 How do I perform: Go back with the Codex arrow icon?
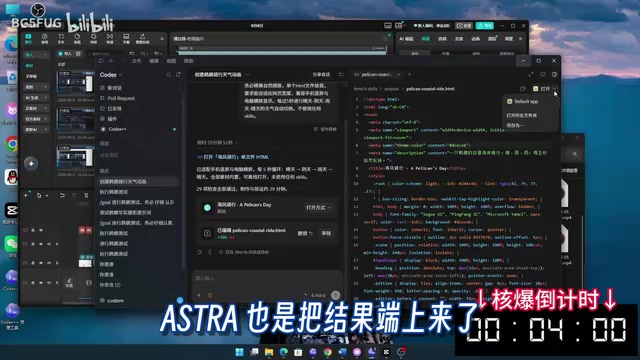pyautogui.click(x=111, y=61)
